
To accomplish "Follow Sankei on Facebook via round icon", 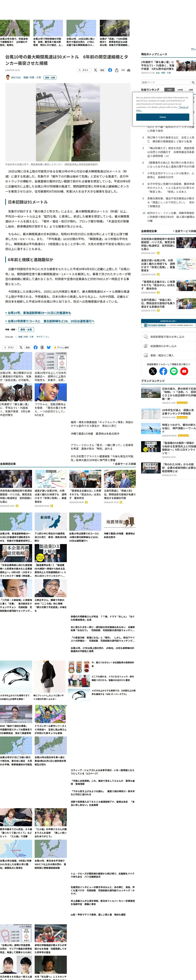I will 163,371.
